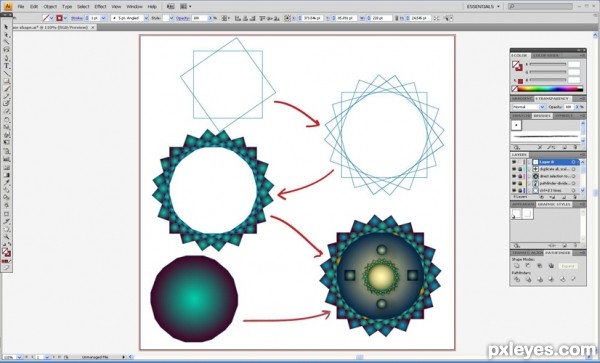Select the Pen tool
The width and height of the screenshot is (600, 363).
click(7, 58)
